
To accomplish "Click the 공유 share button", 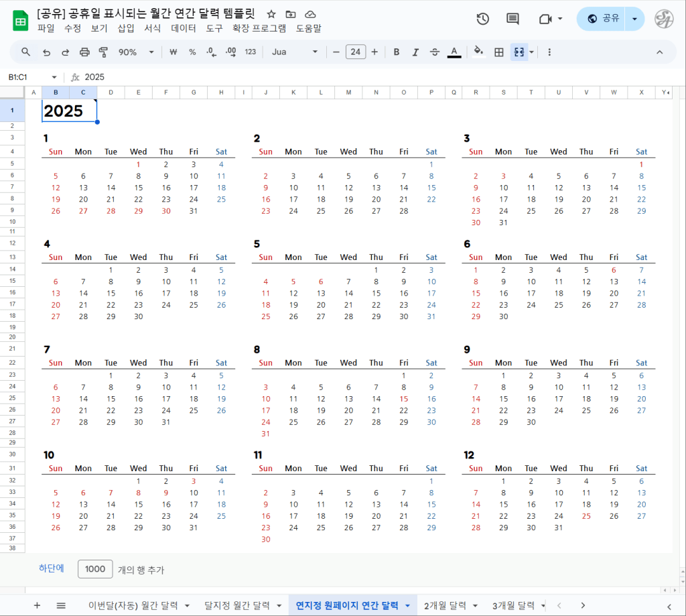I will point(602,19).
